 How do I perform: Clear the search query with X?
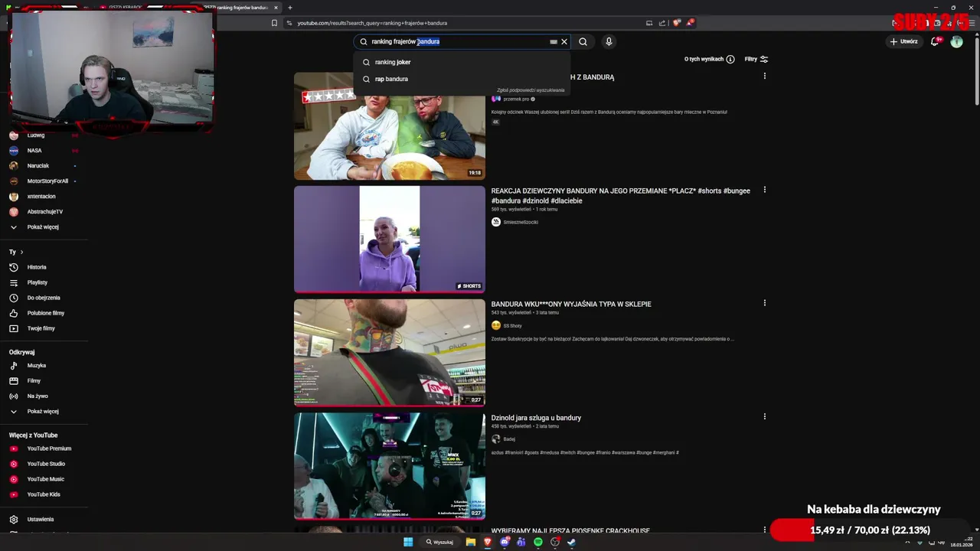(x=564, y=41)
